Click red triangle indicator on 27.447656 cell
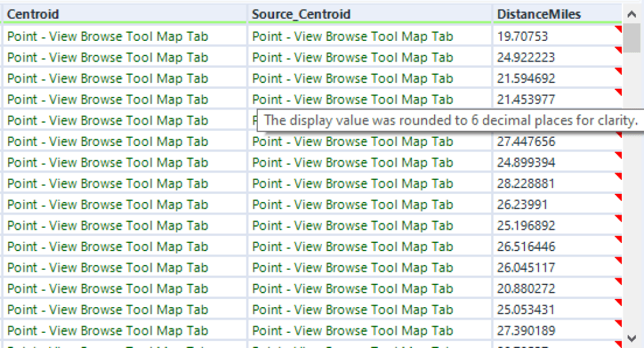644x348 pixels. [619, 135]
